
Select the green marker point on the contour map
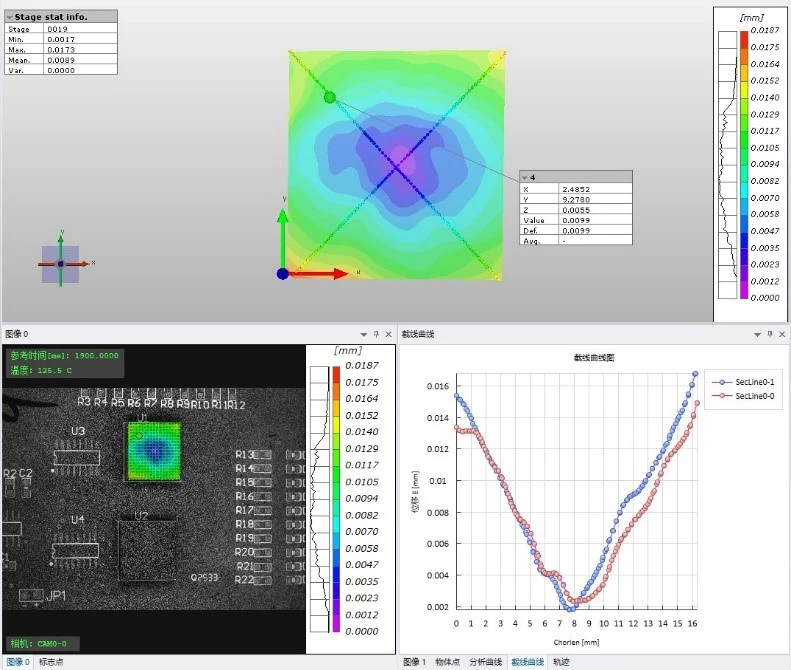[x=329, y=97]
